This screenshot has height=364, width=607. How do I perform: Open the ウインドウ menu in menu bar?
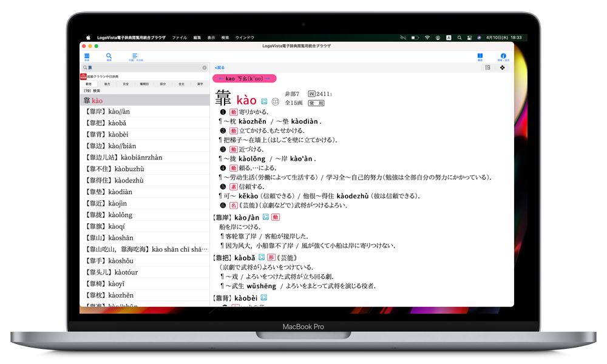pyautogui.click(x=245, y=38)
